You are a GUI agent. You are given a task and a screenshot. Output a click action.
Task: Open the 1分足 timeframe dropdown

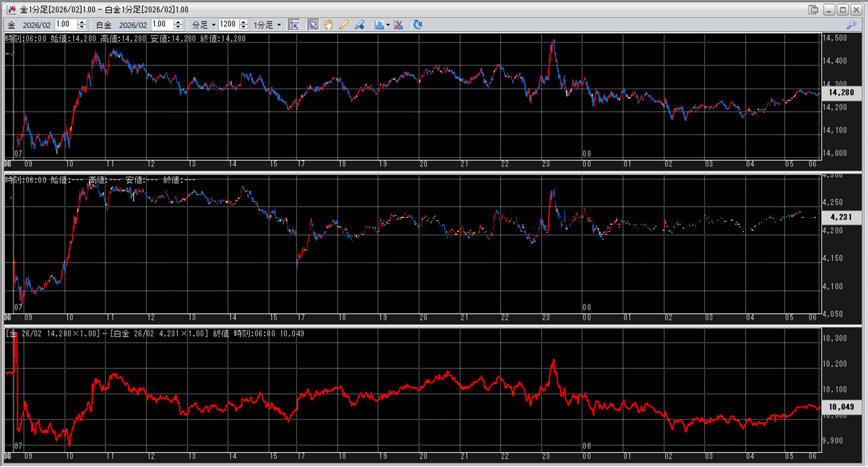[x=279, y=25]
